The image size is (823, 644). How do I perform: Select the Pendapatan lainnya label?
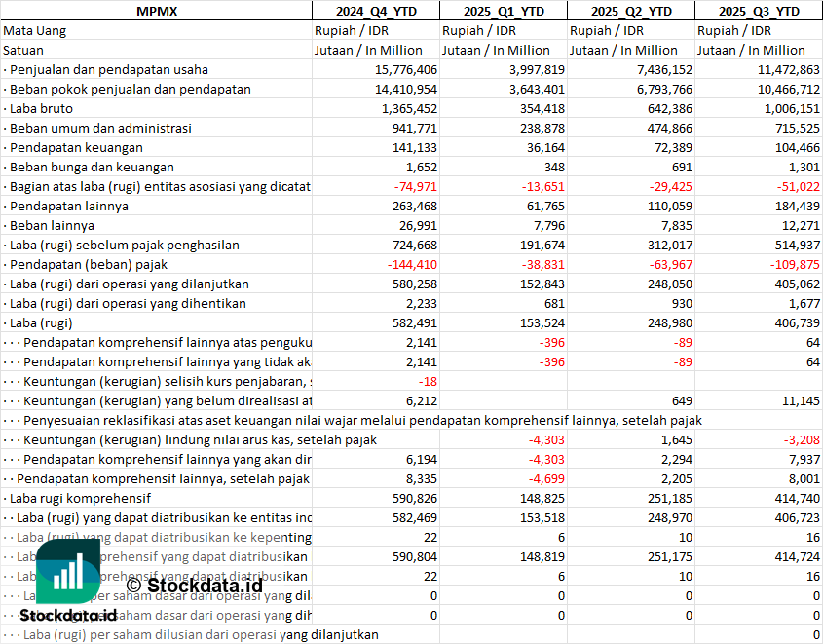tap(69, 206)
